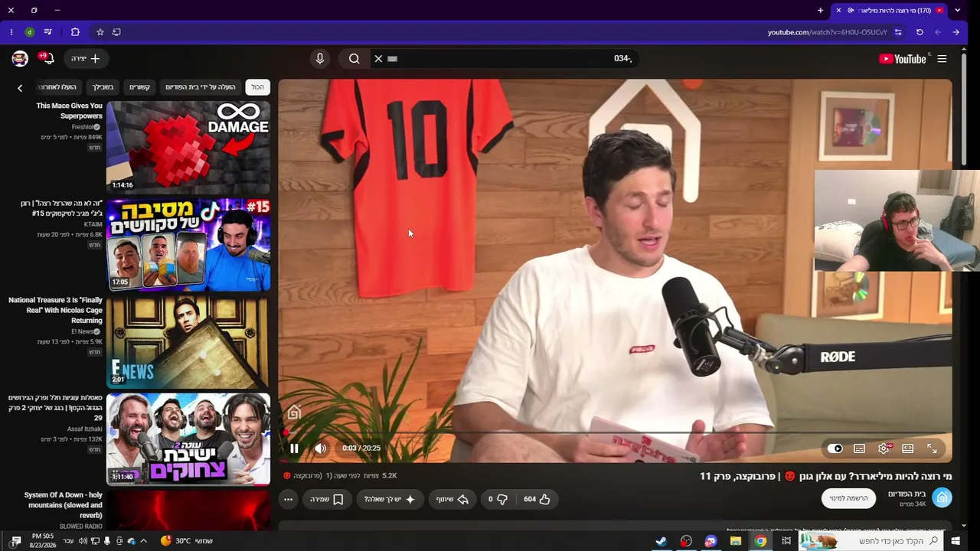Open the 'This Mace Gives You Superpowers' thumbnail

tap(188, 146)
